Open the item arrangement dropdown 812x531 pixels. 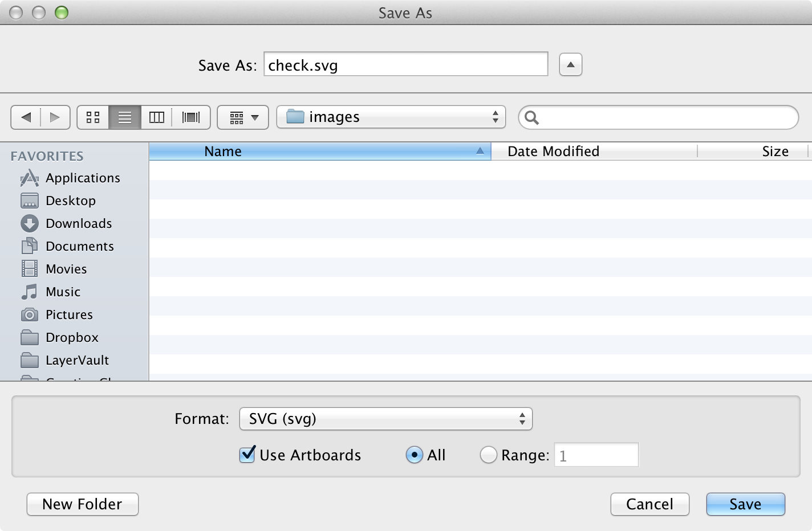tap(243, 117)
